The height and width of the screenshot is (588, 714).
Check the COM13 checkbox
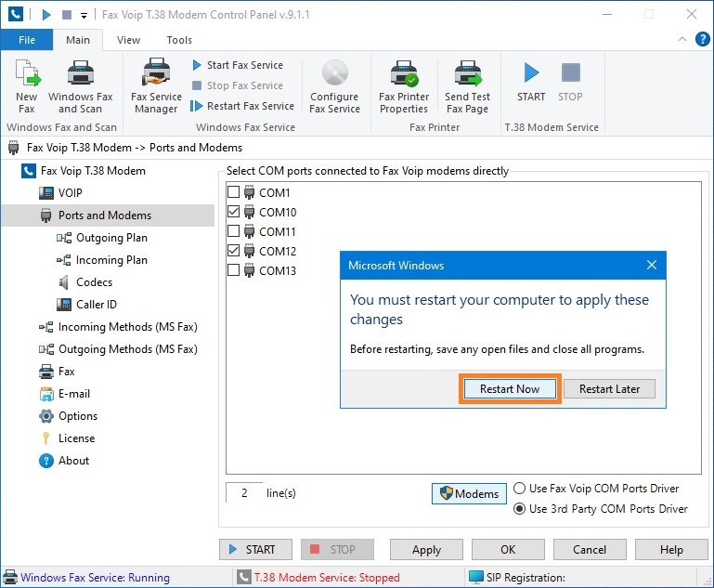pyautogui.click(x=234, y=270)
